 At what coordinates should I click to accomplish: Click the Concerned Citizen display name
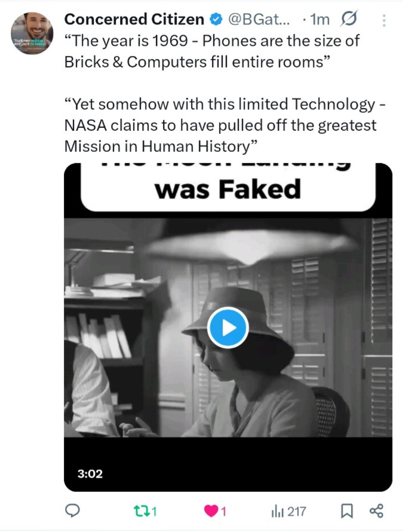pos(134,19)
